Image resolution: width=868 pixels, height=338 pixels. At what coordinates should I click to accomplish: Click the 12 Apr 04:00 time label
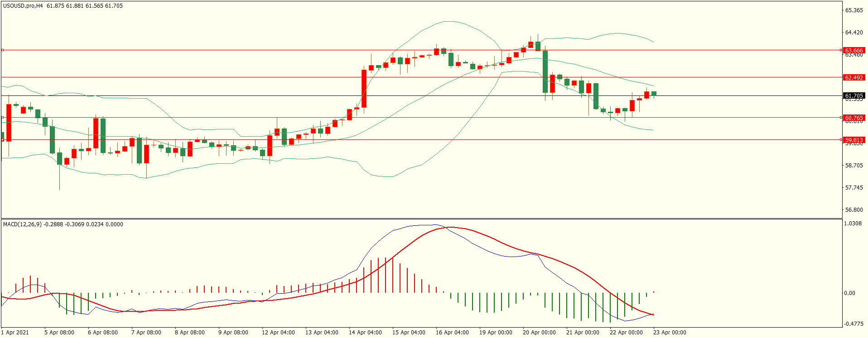pos(278,333)
